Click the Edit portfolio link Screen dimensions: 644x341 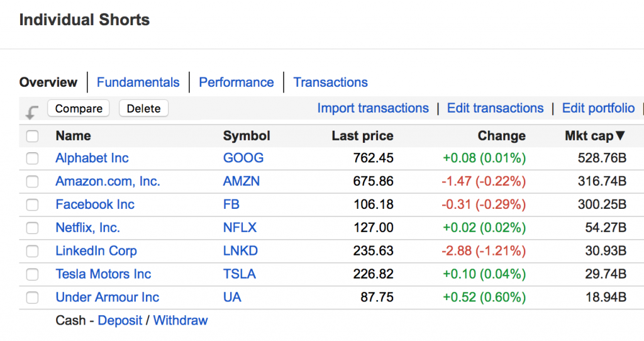[599, 108]
